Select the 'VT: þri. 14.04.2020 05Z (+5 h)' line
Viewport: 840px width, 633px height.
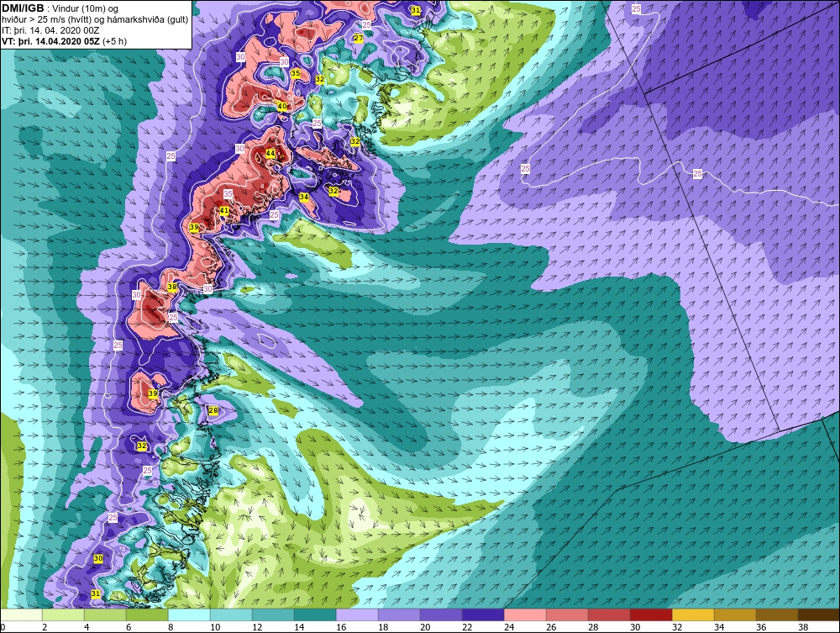(x=64, y=40)
